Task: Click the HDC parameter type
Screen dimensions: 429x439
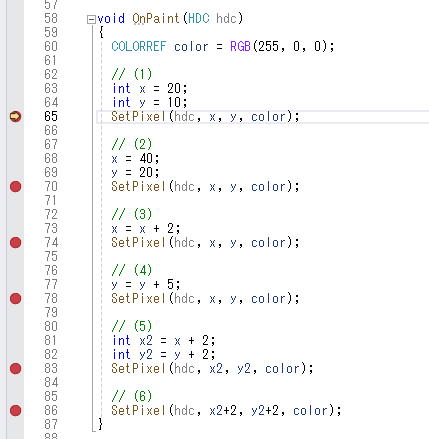Action: (x=199, y=18)
